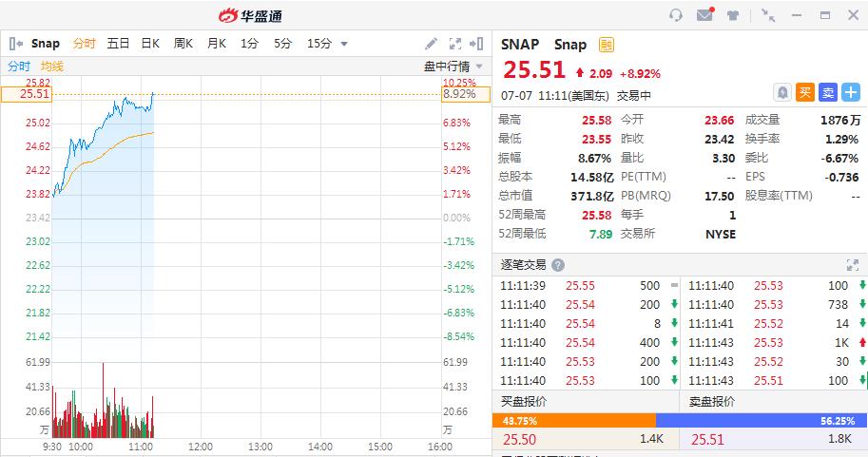Toggle the 分时 line display

coord(19,67)
